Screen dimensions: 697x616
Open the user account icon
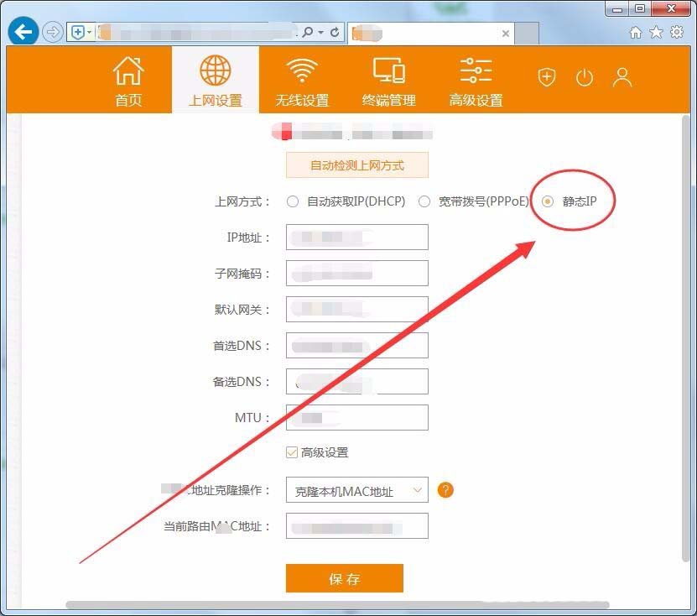point(622,76)
